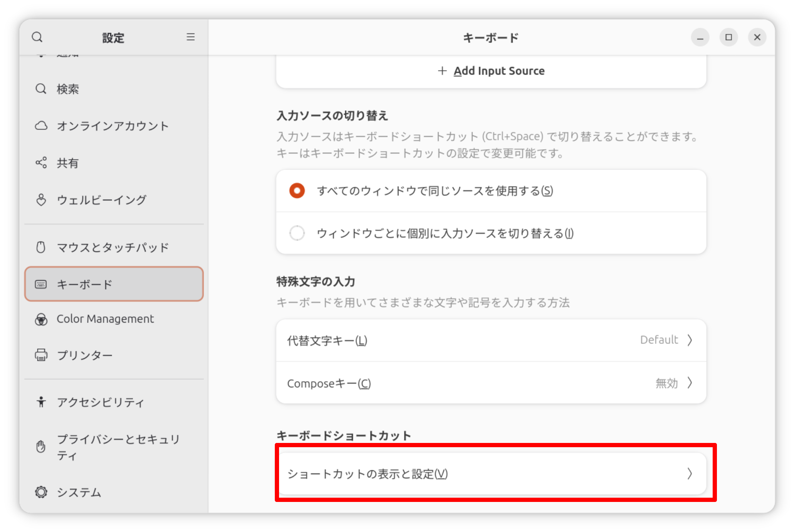794x532 pixels.
Task: Open the settings search magnifier icon
Action: click(37, 37)
